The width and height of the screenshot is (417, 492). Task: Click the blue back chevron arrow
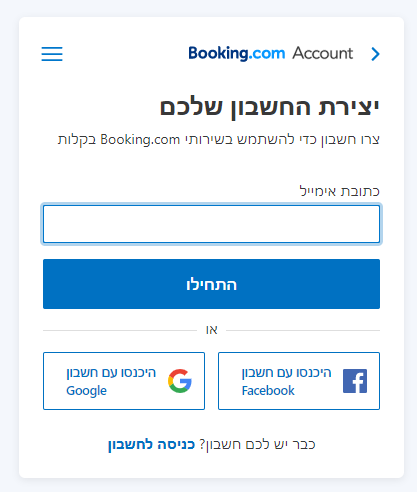coord(375,54)
